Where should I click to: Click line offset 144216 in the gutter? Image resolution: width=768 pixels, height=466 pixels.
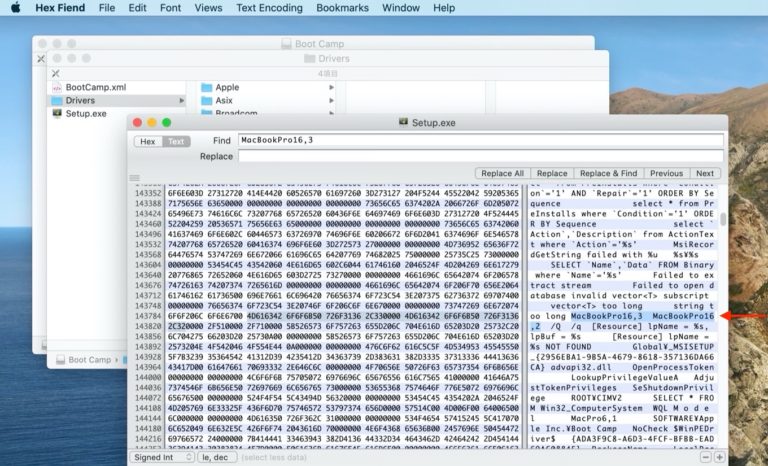coord(147,439)
